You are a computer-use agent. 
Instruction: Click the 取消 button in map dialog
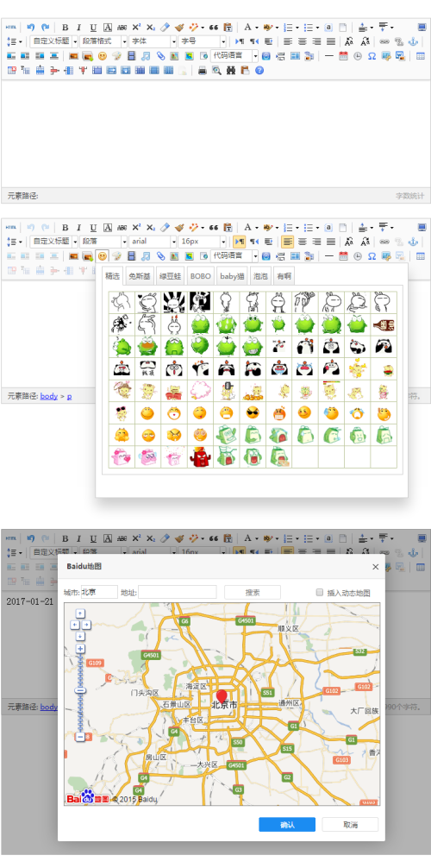(x=350, y=824)
